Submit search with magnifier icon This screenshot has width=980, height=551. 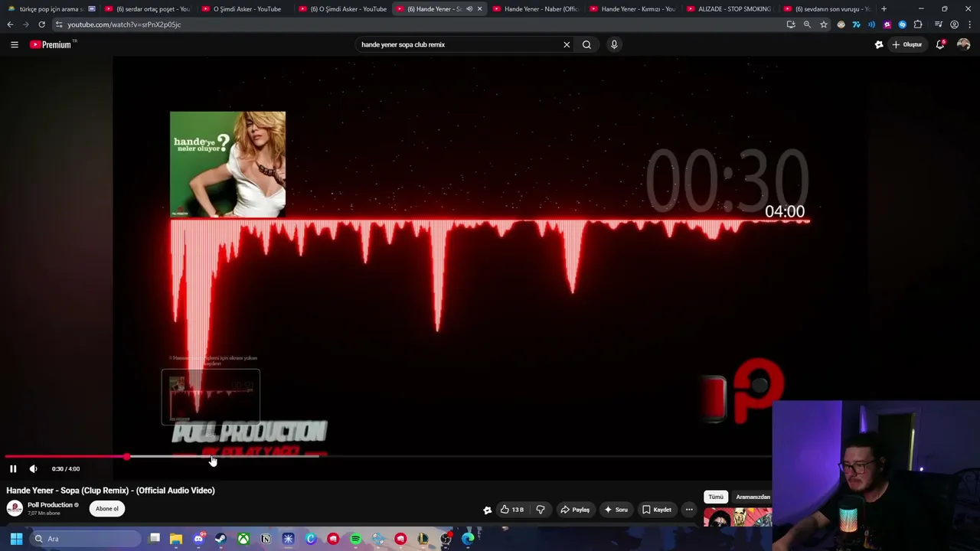tap(586, 44)
